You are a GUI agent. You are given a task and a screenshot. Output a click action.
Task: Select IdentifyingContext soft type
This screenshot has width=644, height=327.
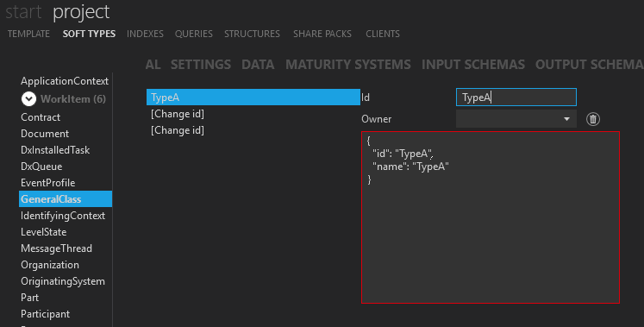(x=63, y=216)
